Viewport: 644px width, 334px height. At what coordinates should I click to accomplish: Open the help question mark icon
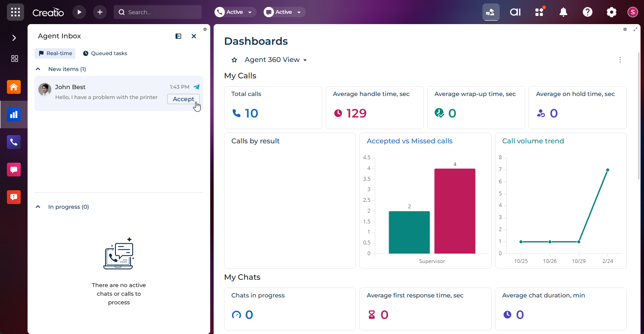tap(588, 12)
